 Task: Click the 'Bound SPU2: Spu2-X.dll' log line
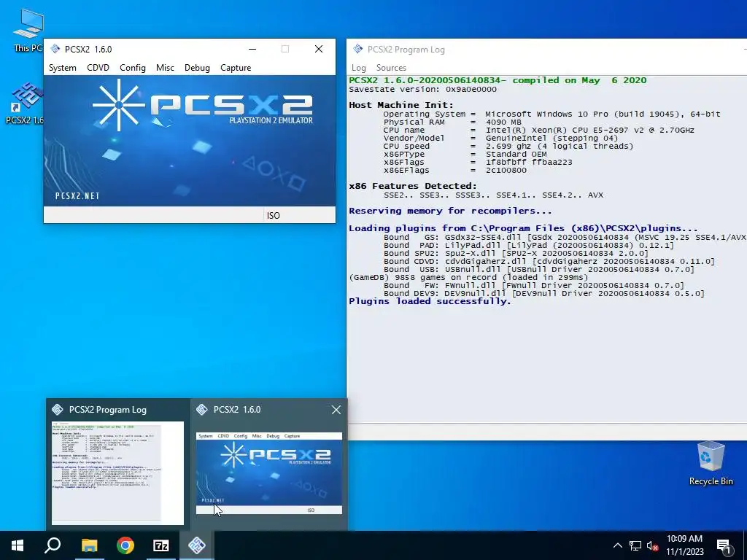(x=516, y=253)
